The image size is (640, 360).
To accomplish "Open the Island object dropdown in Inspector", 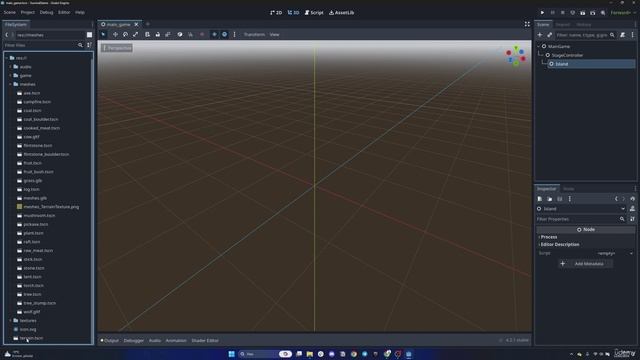I will [581, 209].
